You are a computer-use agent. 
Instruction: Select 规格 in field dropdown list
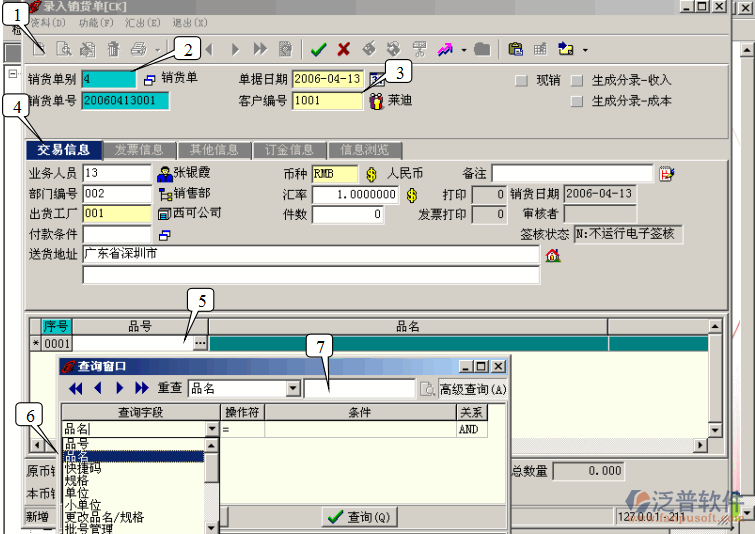click(133, 480)
